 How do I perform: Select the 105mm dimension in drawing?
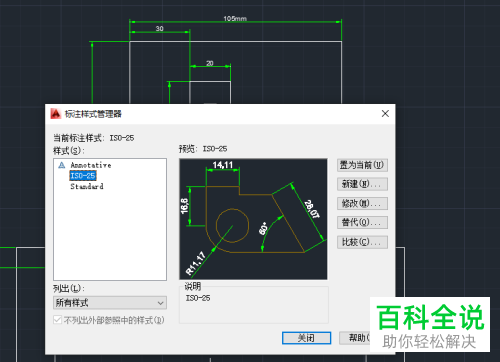(x=235, y=19)
